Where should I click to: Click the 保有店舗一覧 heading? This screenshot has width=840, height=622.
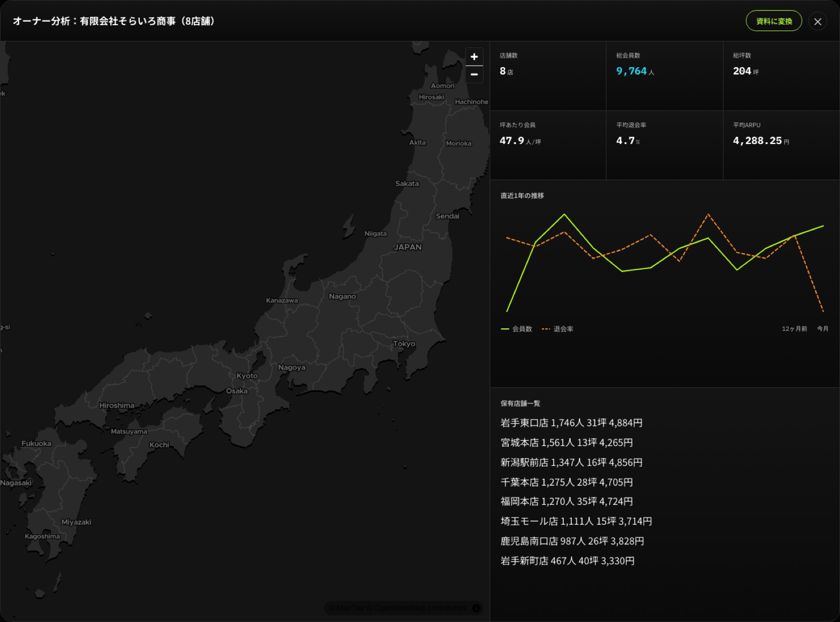[520, 403]
